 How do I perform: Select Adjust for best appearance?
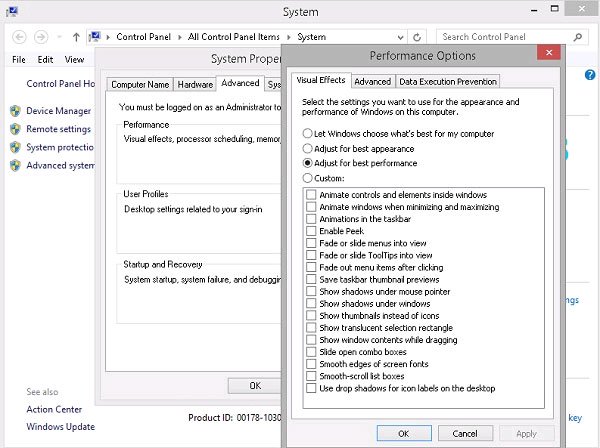(x=307, y=148)
